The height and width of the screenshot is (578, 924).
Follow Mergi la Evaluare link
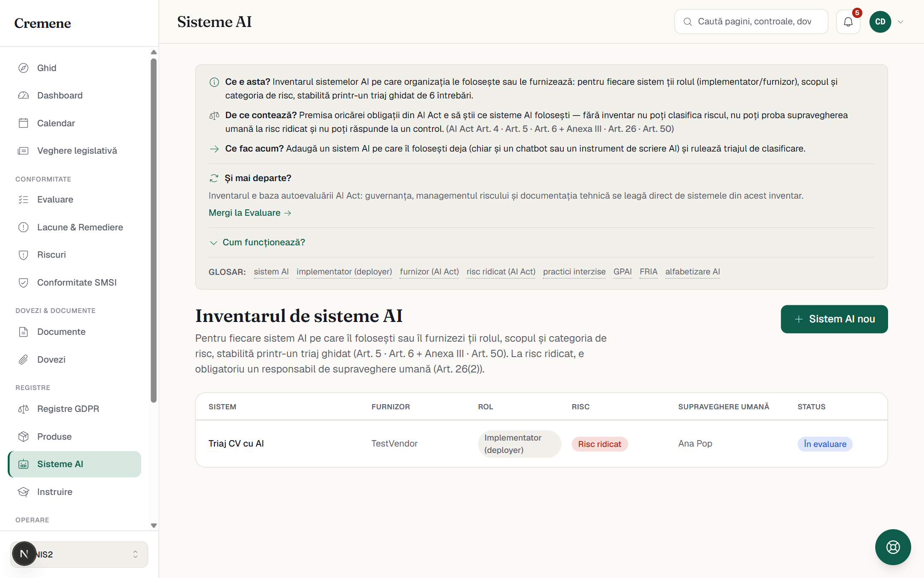tap(250, 213)
